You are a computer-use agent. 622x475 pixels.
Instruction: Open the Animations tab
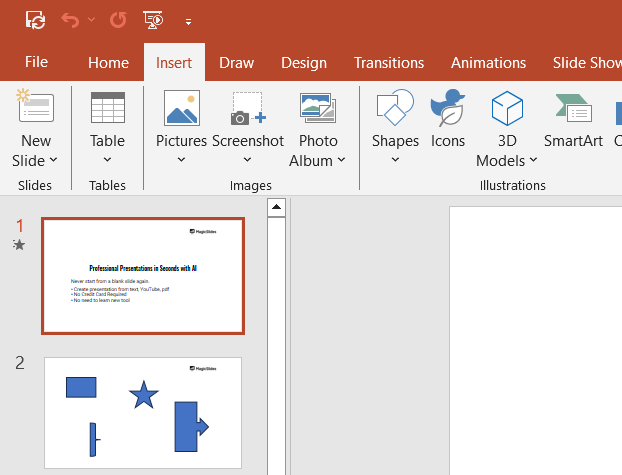488,63
